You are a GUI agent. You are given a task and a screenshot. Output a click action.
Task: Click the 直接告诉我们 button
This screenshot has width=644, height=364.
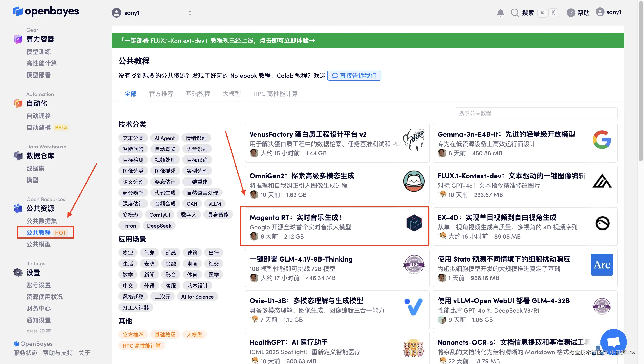354,76
